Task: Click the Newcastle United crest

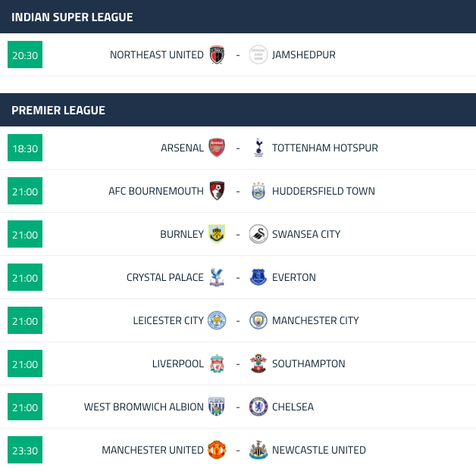Action: click(x=258, y=450)
